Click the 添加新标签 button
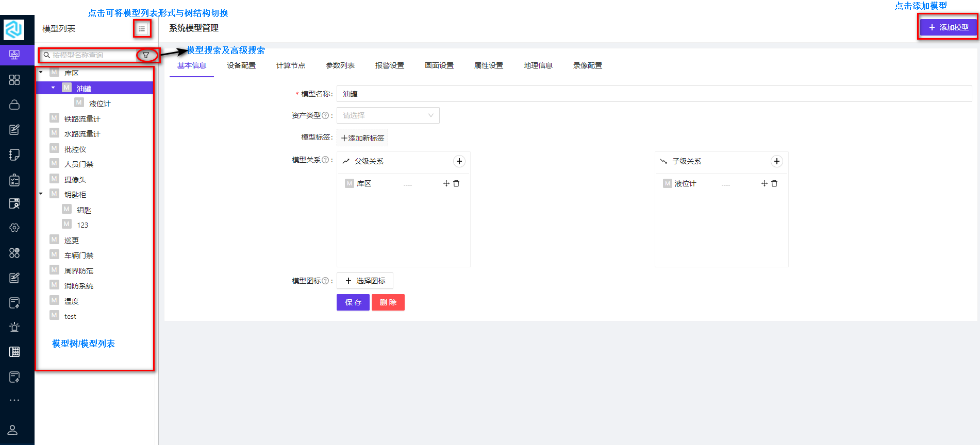 click(362, 138)
